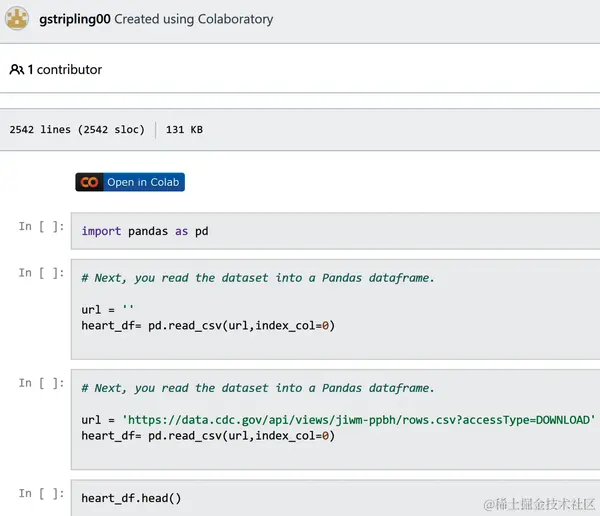Click the 'In [ ]:' prompt beside import pandas
Screen dimensions: 600x516
pos(41,227)
